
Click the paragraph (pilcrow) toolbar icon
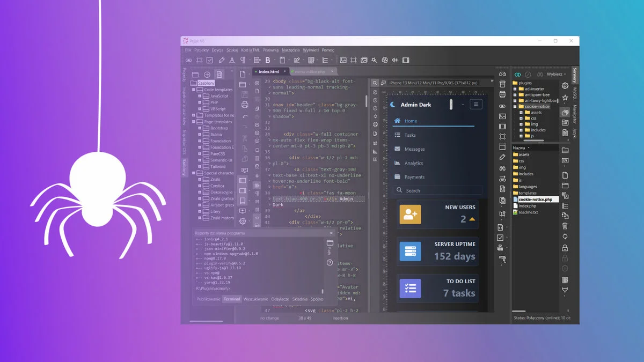coord(243,60)
